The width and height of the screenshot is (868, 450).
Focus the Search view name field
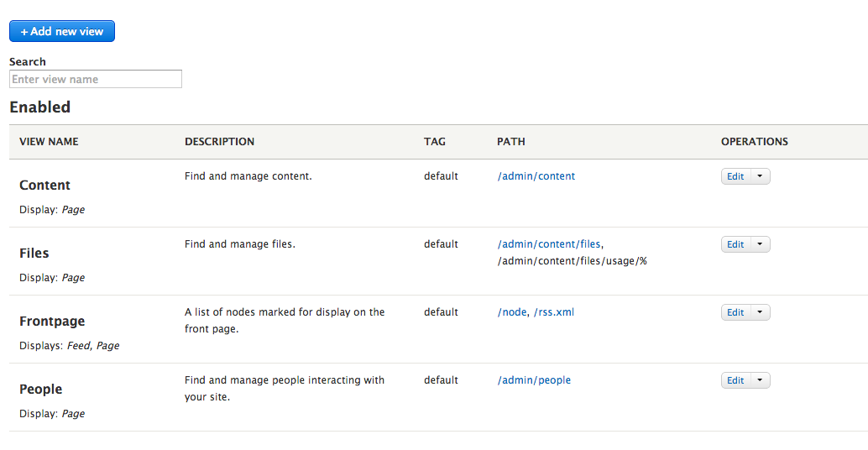click(96, 79)
